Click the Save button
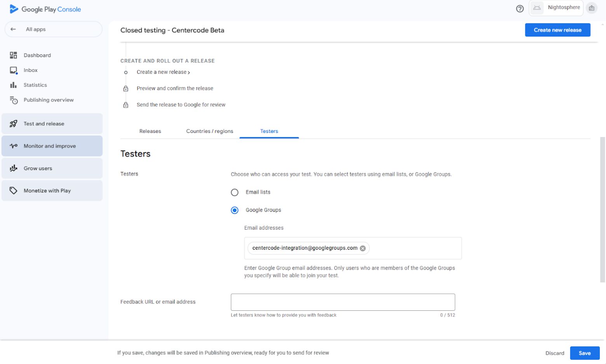This screenshot has width=606, height=364. point(585,353)
